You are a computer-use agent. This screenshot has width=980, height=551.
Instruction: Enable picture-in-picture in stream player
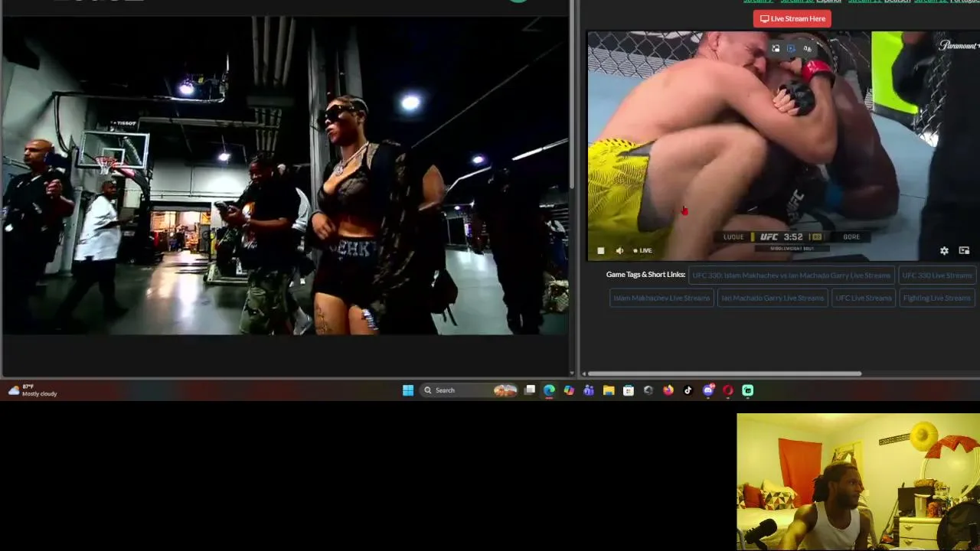964,250
